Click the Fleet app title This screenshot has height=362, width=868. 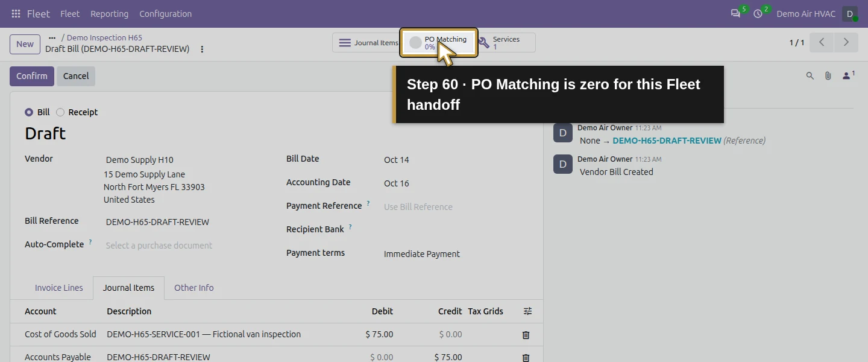pos(39,14)
